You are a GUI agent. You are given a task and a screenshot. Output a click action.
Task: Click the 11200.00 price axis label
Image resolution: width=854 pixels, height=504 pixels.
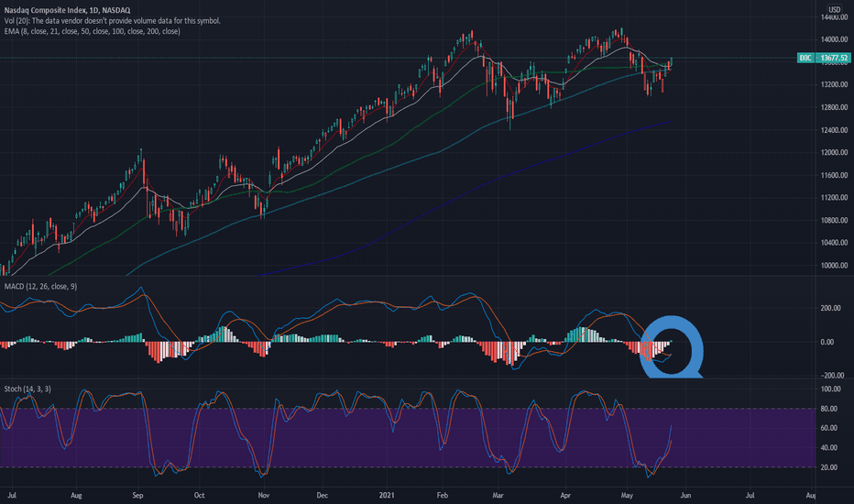click(835, 198)
